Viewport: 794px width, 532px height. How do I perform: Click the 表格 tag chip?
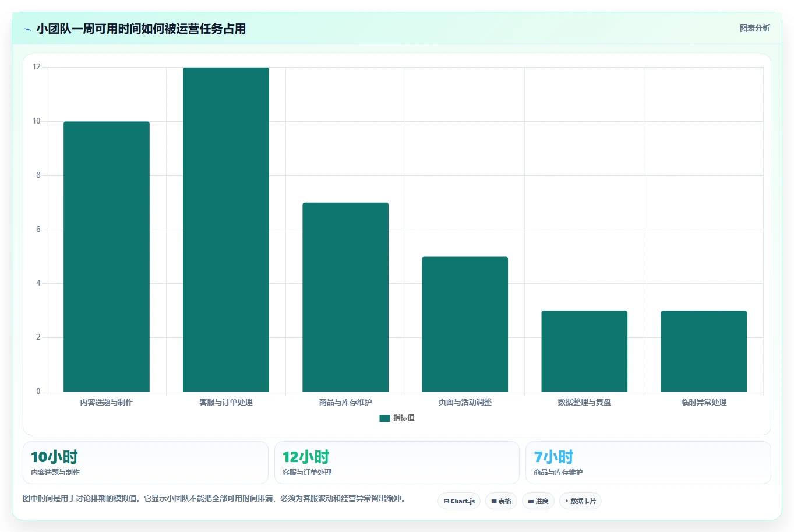[501, 501]
